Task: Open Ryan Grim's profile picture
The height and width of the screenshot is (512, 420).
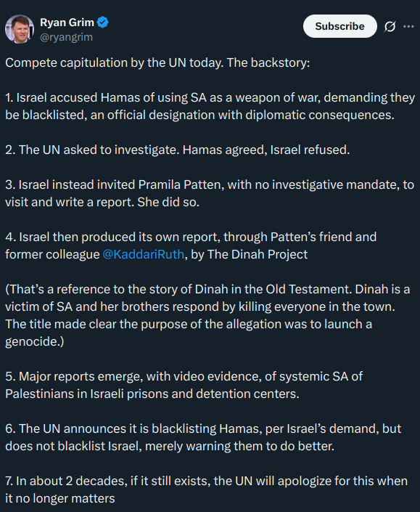Action: (20, 29)
